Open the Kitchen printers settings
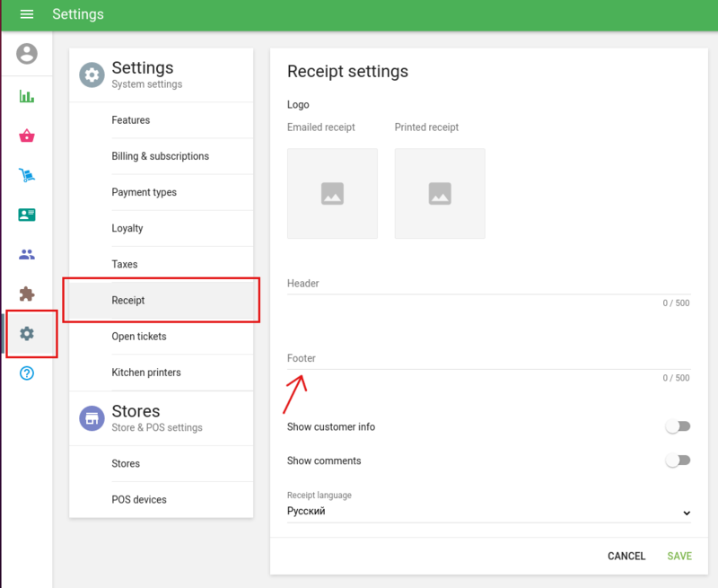This screenshot has width=718, height=588. click(x=145, y=373)
